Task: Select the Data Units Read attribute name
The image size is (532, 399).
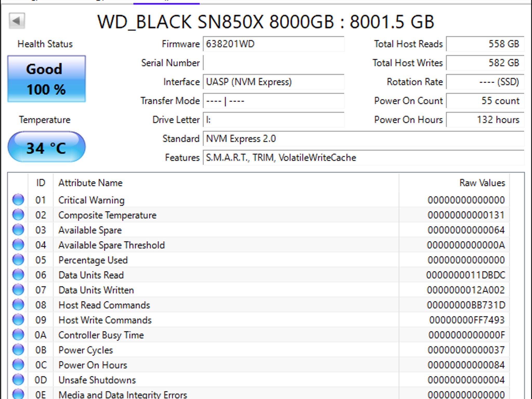Action: pos(91,275)
